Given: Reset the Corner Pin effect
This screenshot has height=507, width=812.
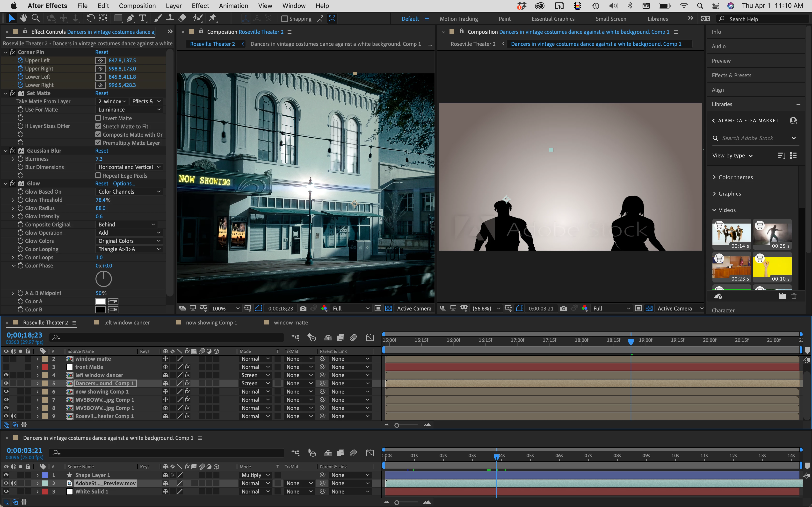Looking at the screenshot, I should 102,52.
